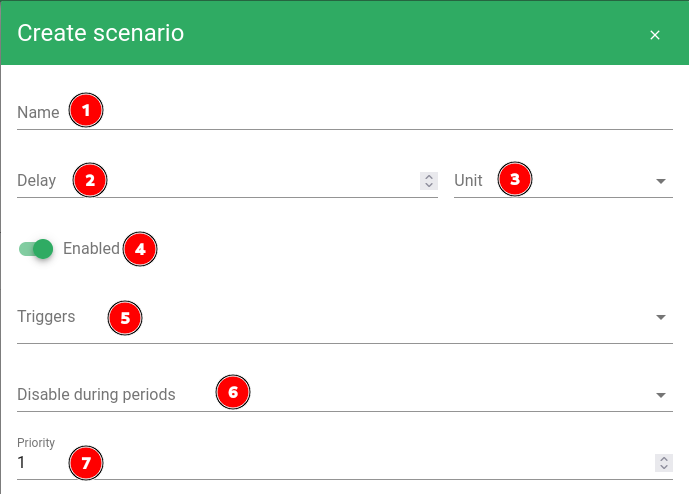
Task: Increase Delay with the stepper up arrow
Action: [429, 177]
